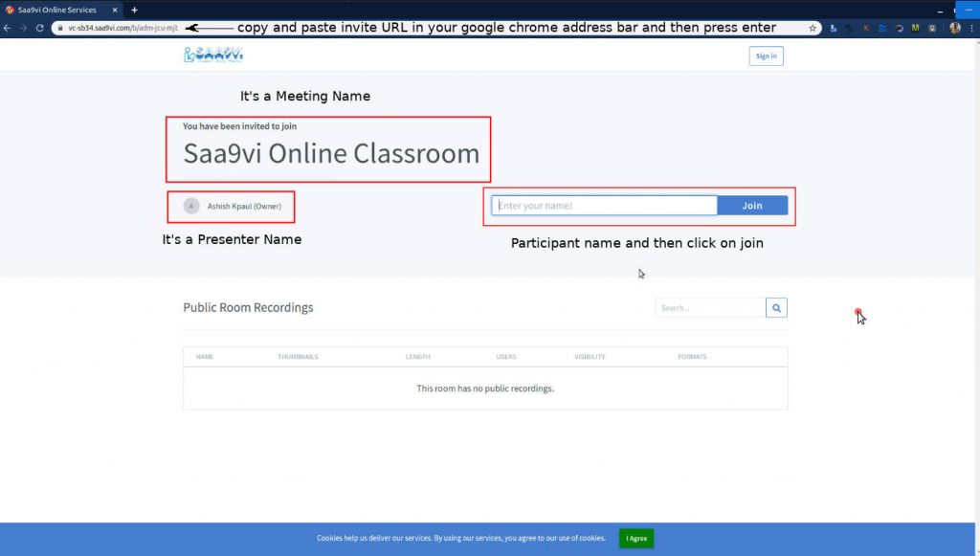The image size is (980, 556).
Task: Click the Saa9vi logo in the header
Action: [213, 55]
